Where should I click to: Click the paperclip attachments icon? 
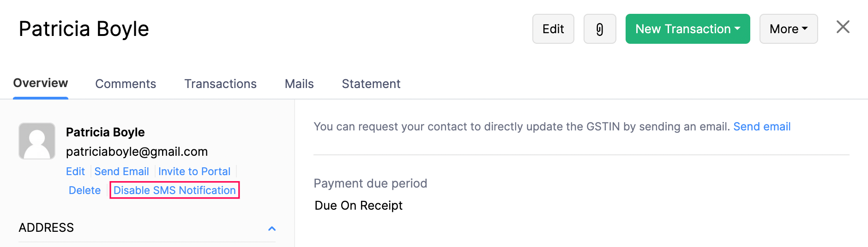click(x=599, y=29)
